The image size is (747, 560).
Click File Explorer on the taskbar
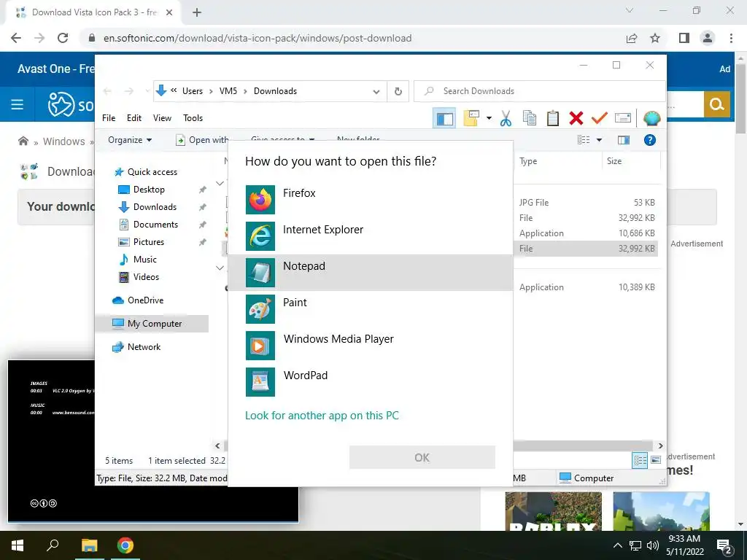[89, 545]
